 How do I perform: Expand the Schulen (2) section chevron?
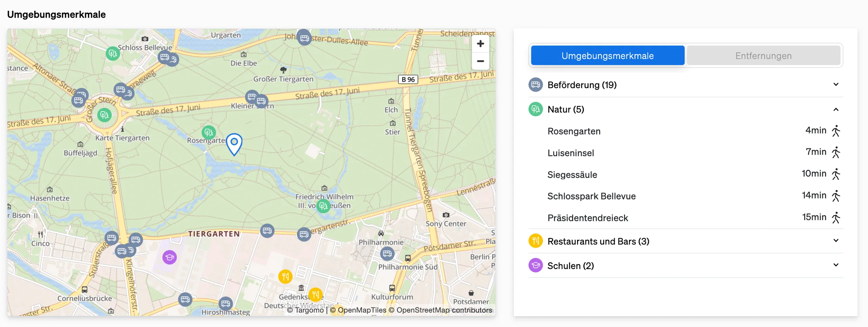pos(836,265)
